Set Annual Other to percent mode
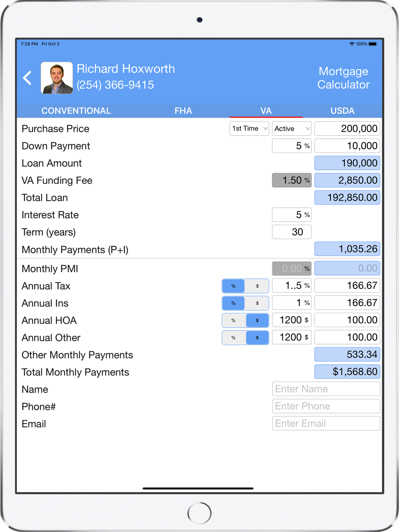399x532 pixels. pyautogui.click(x=233, y=337)
